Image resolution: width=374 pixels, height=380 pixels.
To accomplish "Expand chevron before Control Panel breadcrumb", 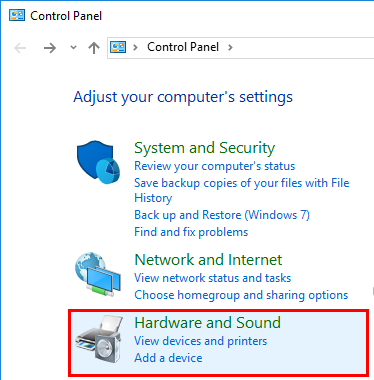I will (135, 47).
